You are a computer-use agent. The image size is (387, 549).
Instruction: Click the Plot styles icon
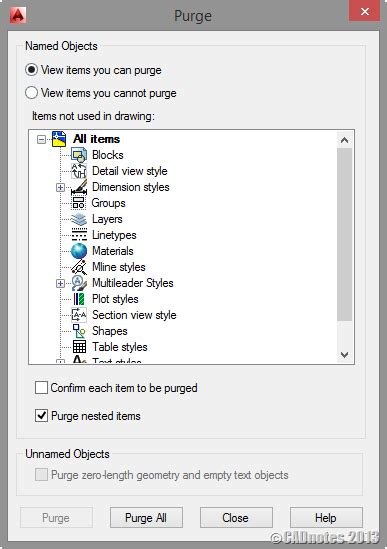click(x=79, y=299)
